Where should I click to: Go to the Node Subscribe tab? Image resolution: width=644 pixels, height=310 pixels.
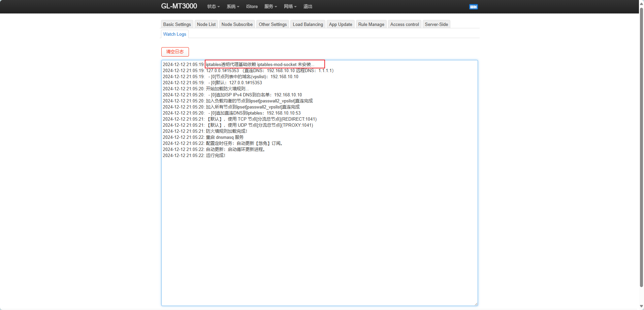coord(237,24)
